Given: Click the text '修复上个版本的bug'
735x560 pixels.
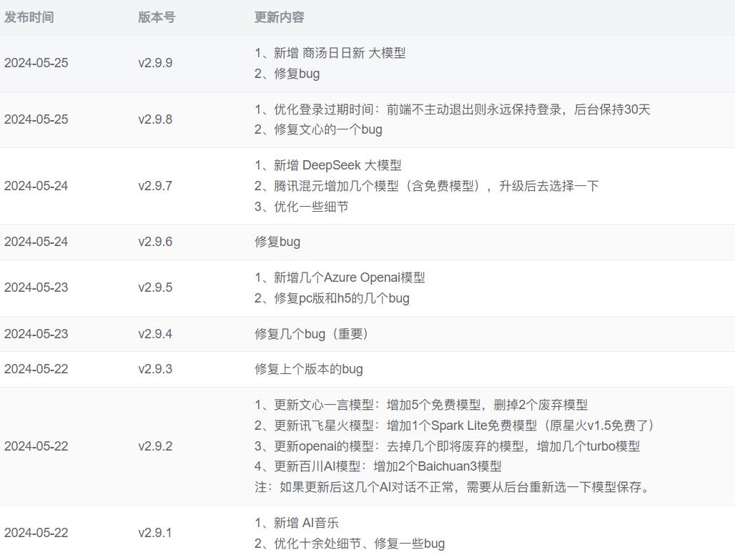Looking at the screenshot, I should point(309,368).
